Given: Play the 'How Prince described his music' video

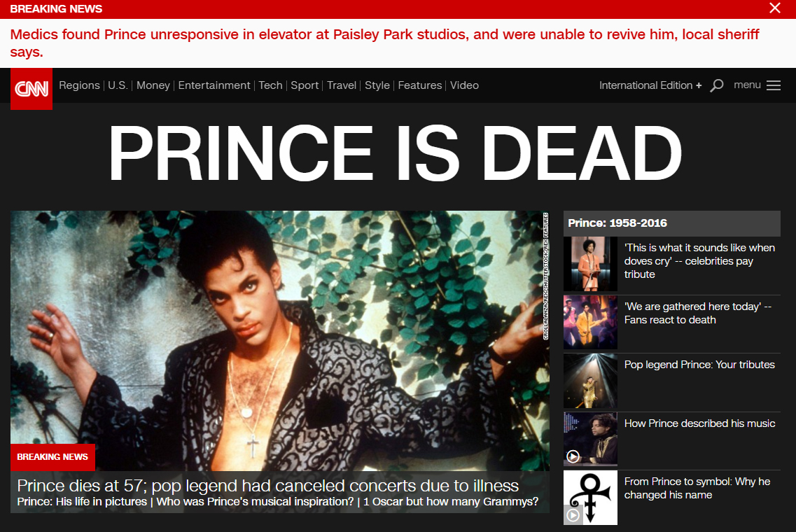Looking at the screenshot, I should (x=573, y=457).
